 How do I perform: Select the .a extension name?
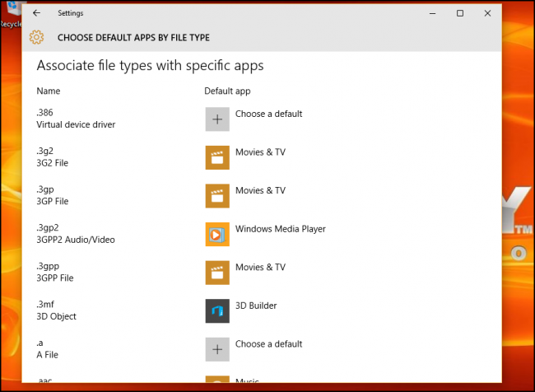[x=40, y=343]
